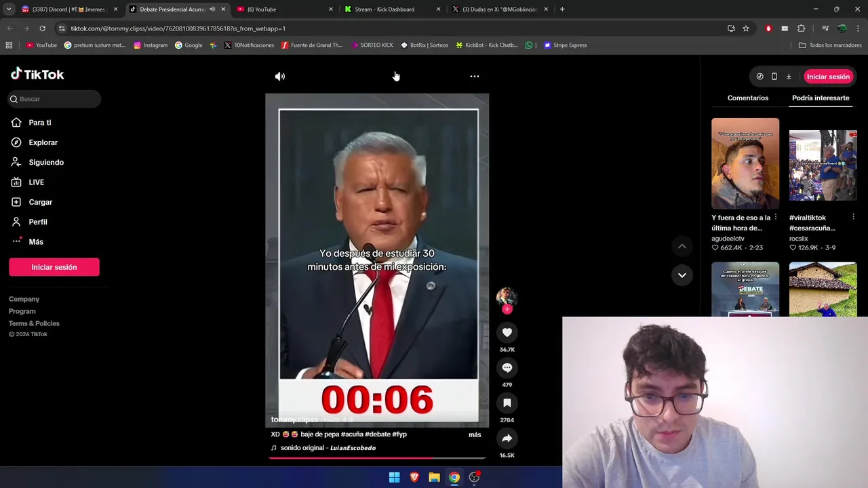Expand the caption with más

[x=475, y=434]
